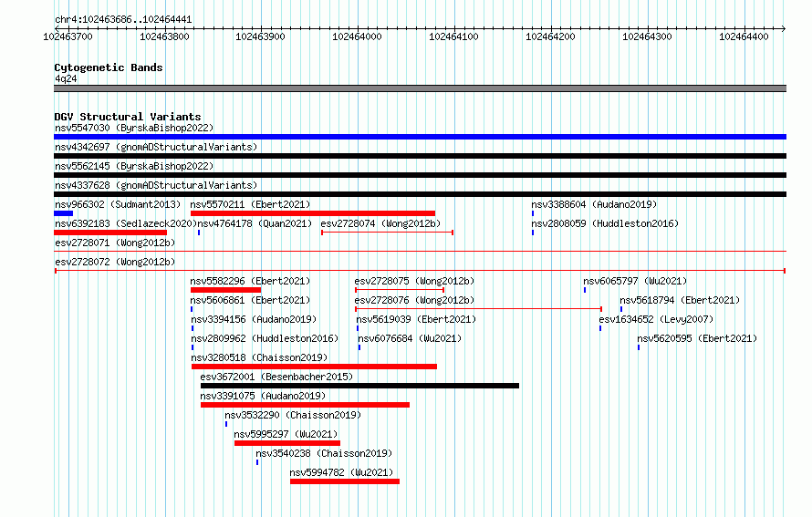The image size is (812, 517).
Task: Open nsv5547030 (ByrskaBishop2022) label
Action: (x=134, y=128)
